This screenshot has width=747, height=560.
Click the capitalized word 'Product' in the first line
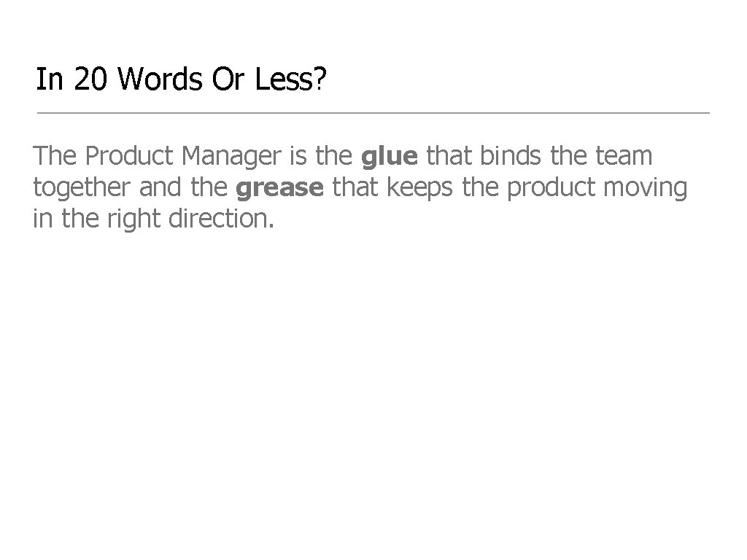pos(129,156)
